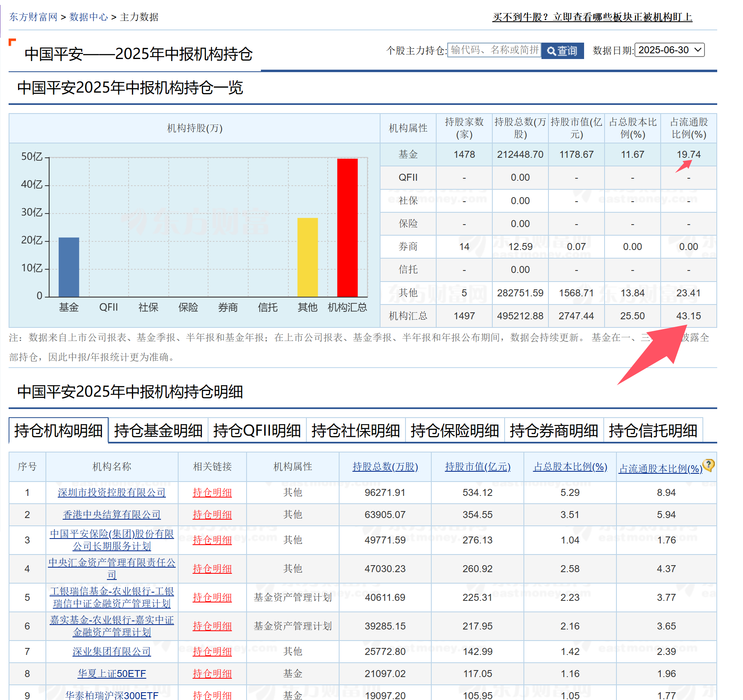The height and width of the screenshot is (700, 743).
Task: Click 持仓明细 link for 深业集团 row
Action: coord(212,651)
